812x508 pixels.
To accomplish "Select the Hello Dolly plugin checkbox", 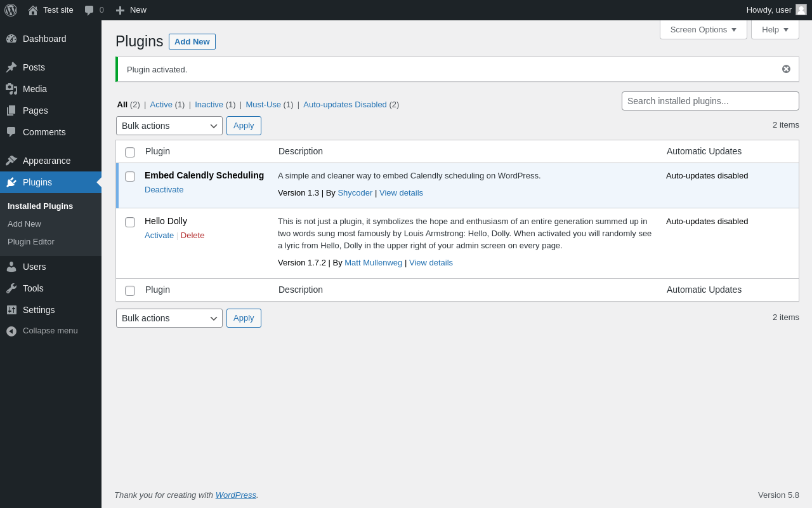I will click(x=130, y=222).
